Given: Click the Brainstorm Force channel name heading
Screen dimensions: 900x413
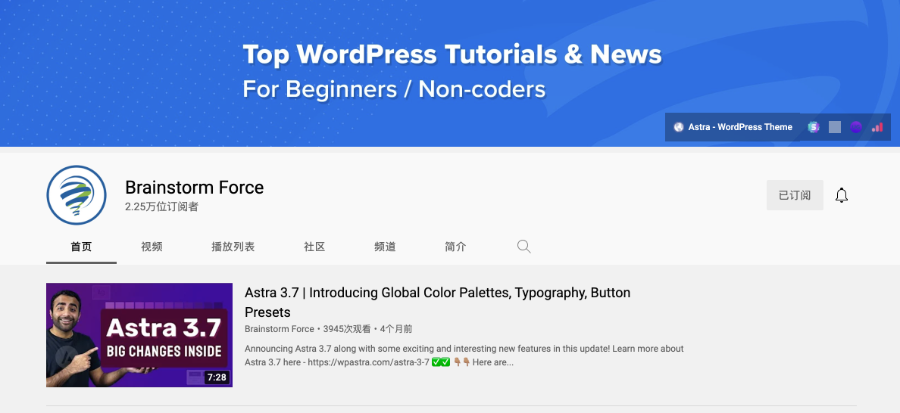Looking at the screenshot, I should (195, 188).
